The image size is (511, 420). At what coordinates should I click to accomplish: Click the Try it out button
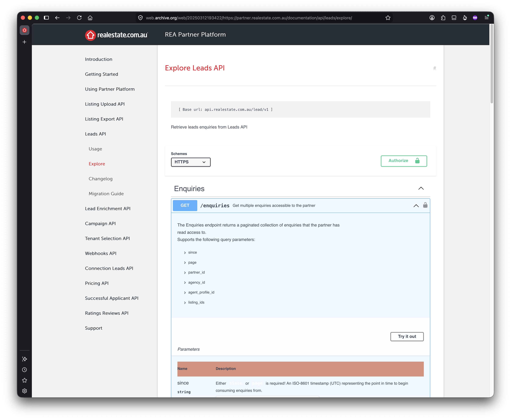[407, 336]
